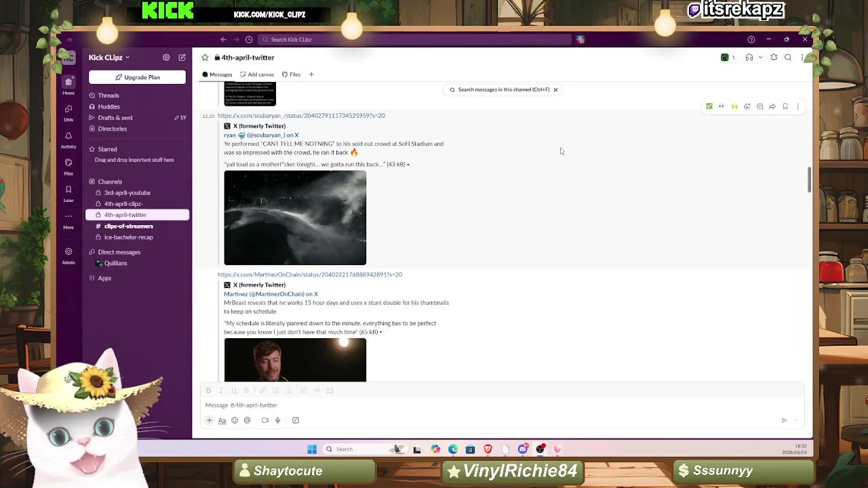Viewport: 868px width, 488px height.
Task: Add a new tab with the plus icon
Action: (x=311, y=75)
